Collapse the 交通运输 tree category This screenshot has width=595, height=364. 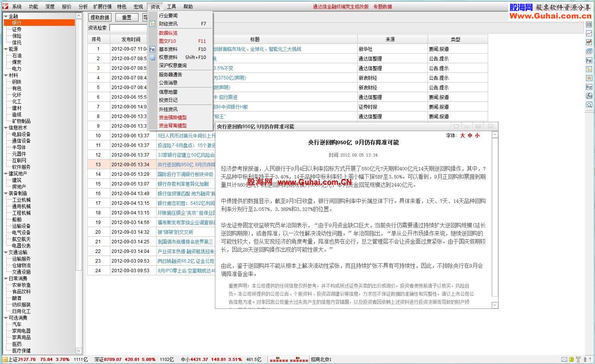coord(6,252)
